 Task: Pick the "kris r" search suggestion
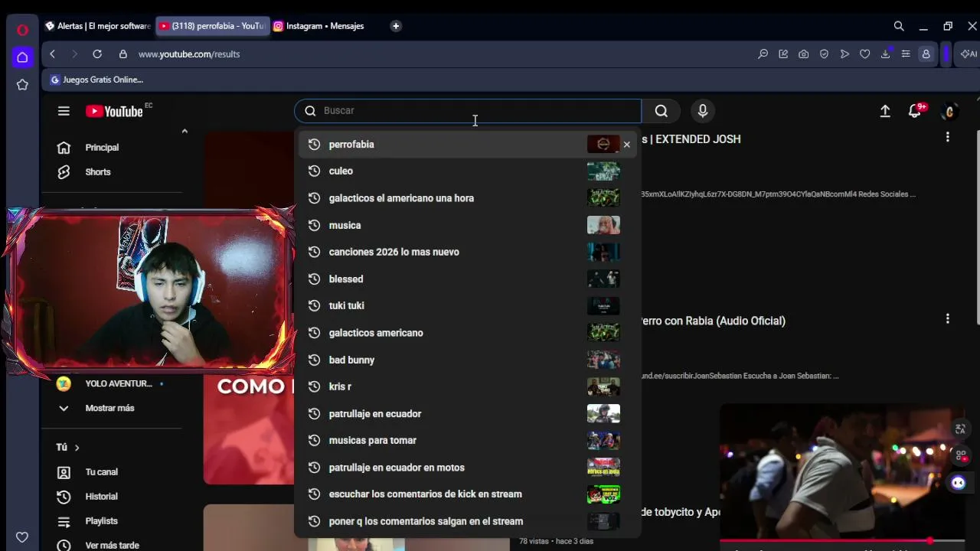(x=468, y=386)
